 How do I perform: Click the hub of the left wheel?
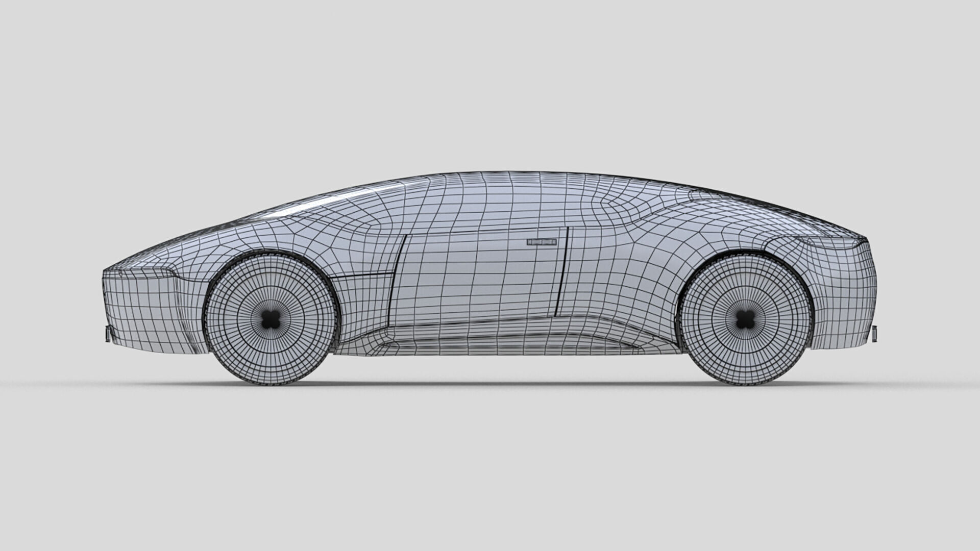click(270, 320)
